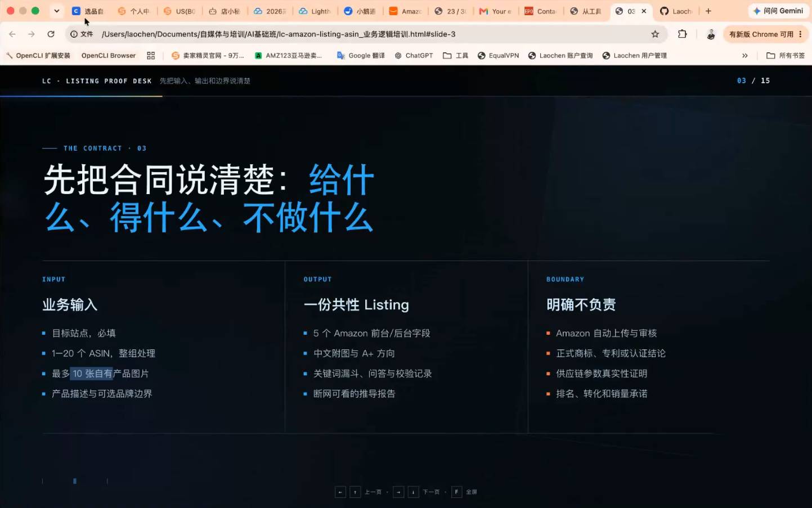
Task: Open the Laochen 用户管理 bookmark
Action: point(635,56)
